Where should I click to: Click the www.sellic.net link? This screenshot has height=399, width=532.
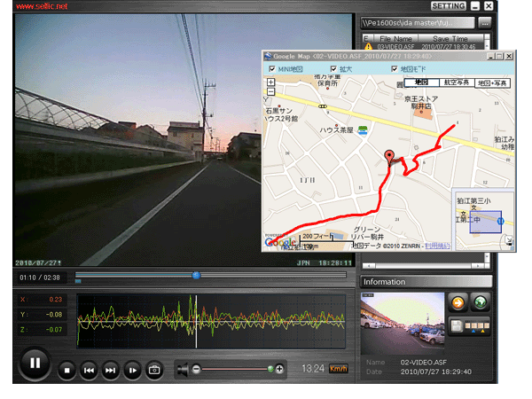[x=42, y=6]
